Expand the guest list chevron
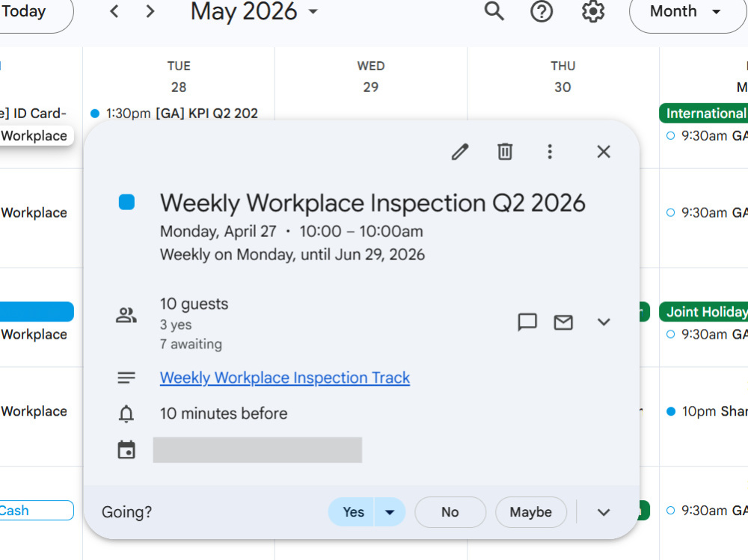The width and height of the screenshot is (748, 560). (x=604, y=322)
